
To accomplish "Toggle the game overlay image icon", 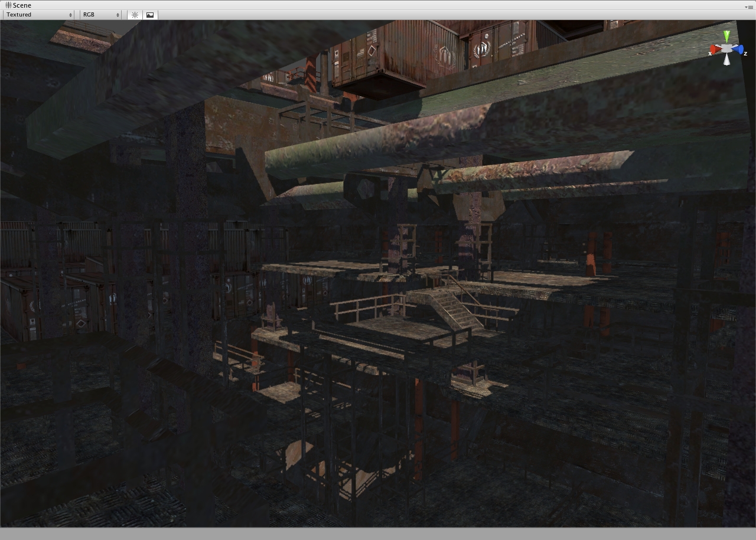I will click(150, 15).
